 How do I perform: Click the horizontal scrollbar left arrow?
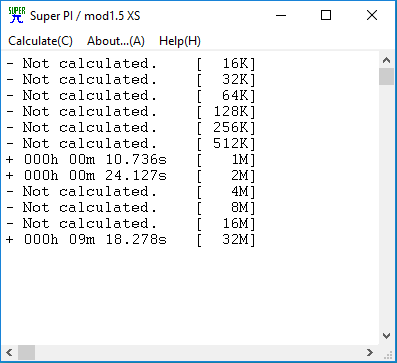click(x=9, y=352)
